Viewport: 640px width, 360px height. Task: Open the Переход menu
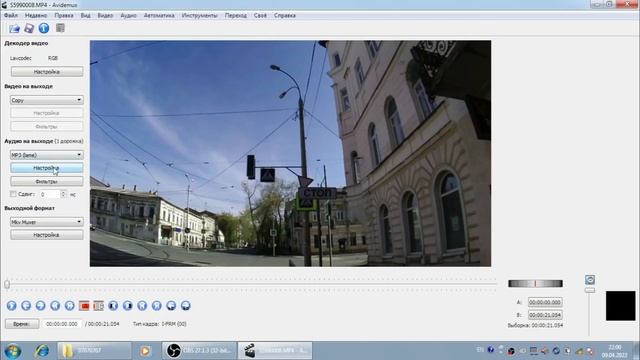236,16
